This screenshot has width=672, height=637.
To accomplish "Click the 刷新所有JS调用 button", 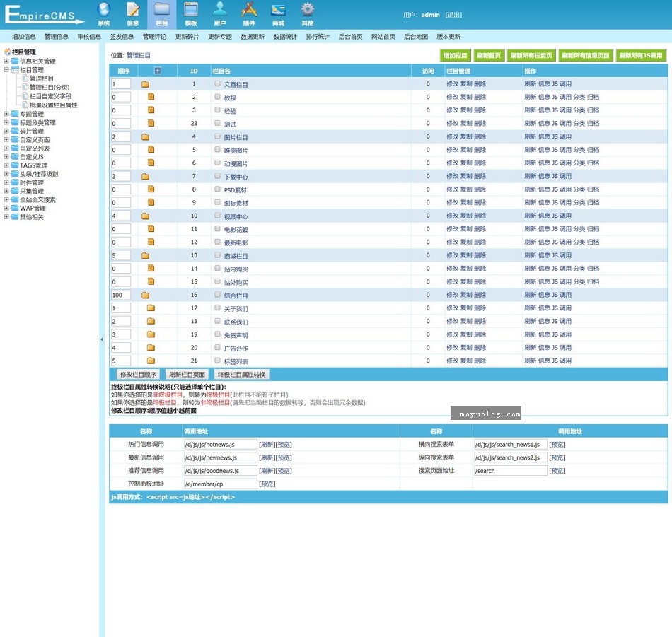I will click(x=641, y=55).
